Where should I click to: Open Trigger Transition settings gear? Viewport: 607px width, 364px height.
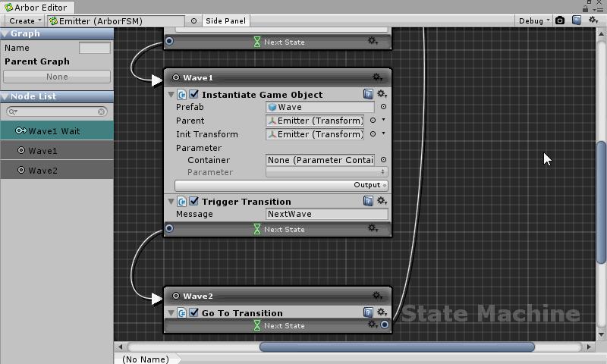[382, 200]
